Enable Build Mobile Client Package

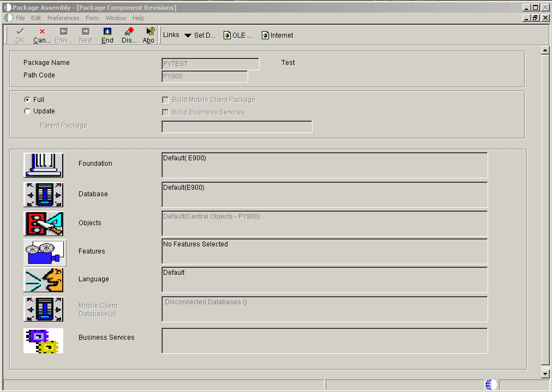[x=165, y=99]
